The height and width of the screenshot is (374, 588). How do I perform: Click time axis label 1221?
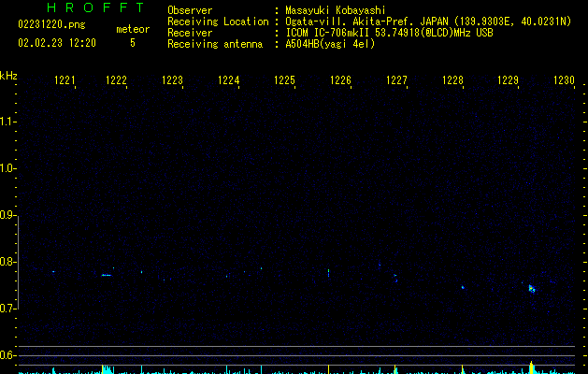pyautogui.click(x=65, y=79)
